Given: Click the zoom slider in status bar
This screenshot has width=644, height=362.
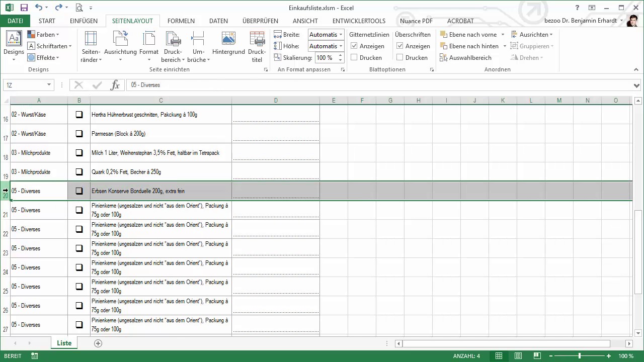Looking at the screenshot, I should [579, 356].
